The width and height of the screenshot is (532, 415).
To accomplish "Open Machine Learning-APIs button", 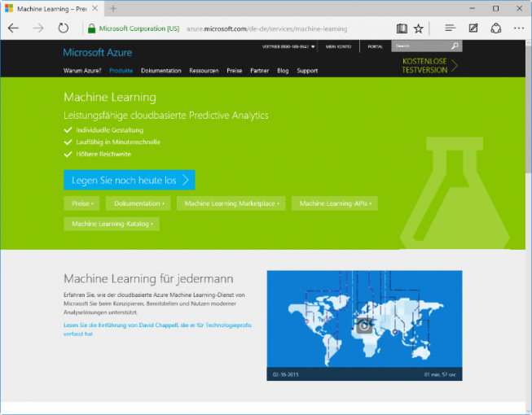I will (335, 203).
